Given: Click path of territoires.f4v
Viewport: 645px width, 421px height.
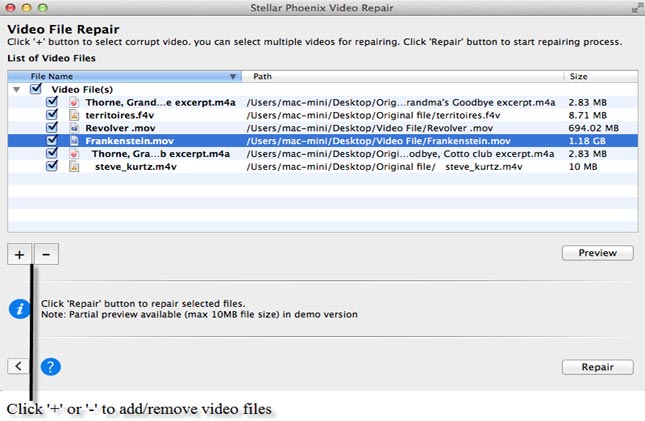Looking at the screenshot, I should [x=373, y=115].
